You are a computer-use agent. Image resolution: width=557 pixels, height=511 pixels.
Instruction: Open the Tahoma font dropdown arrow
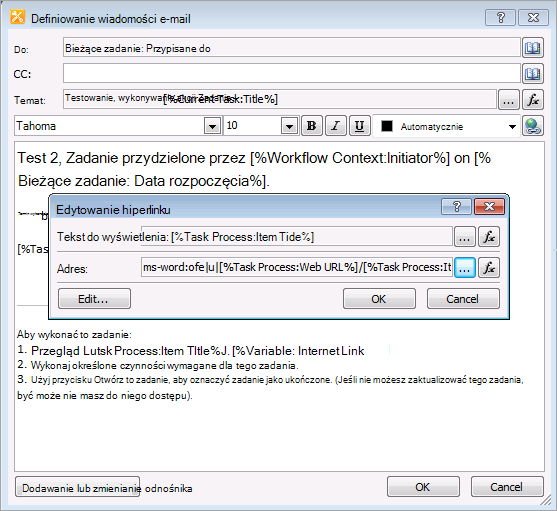point(212,126)
